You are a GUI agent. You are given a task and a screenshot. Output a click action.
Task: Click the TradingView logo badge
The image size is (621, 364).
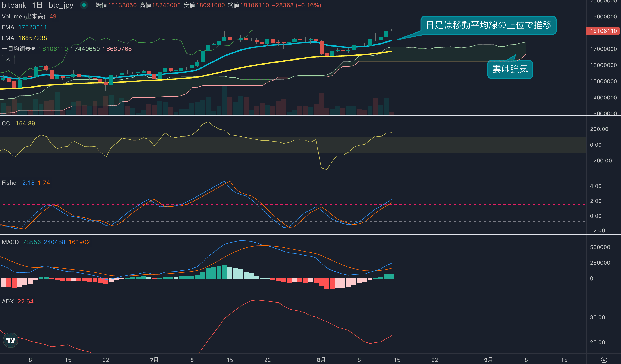(x=11, y=340)
